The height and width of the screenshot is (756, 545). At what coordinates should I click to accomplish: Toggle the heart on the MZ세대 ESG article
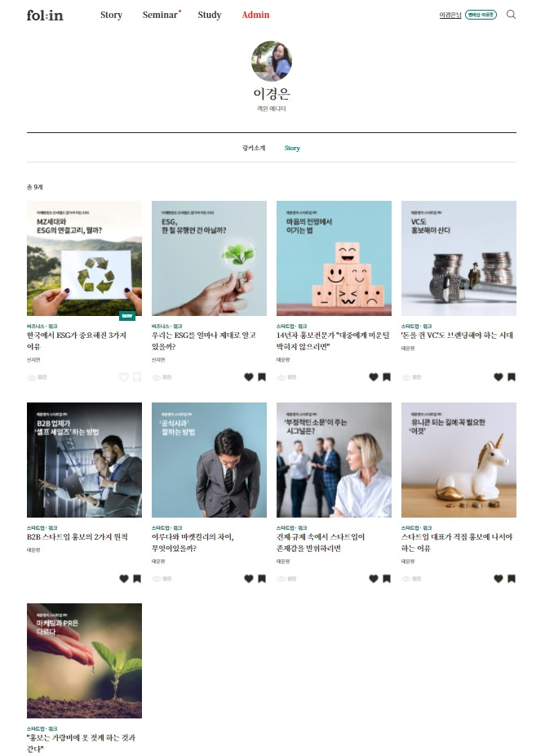pos(124,377)
